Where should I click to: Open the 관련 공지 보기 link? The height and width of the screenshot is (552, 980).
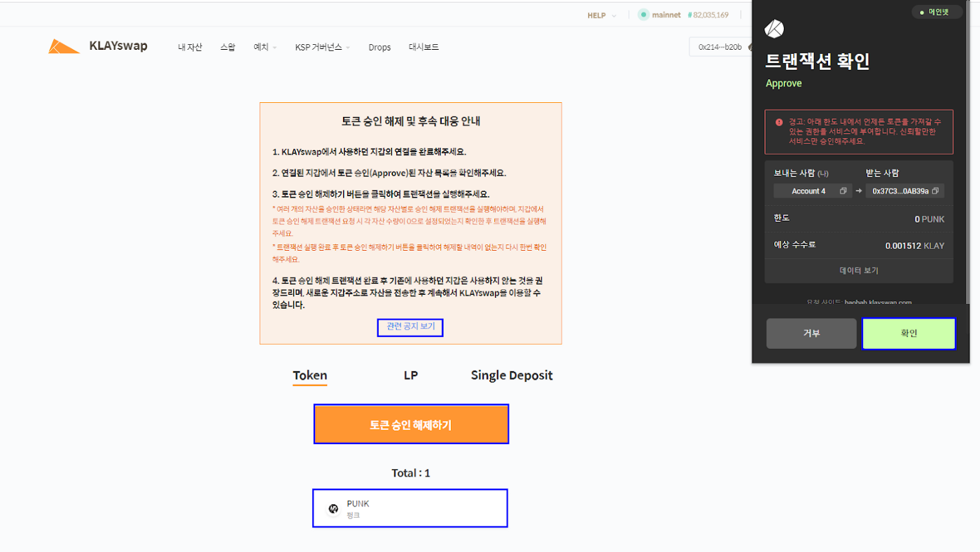pyautogui.click(x=410, y=327)
